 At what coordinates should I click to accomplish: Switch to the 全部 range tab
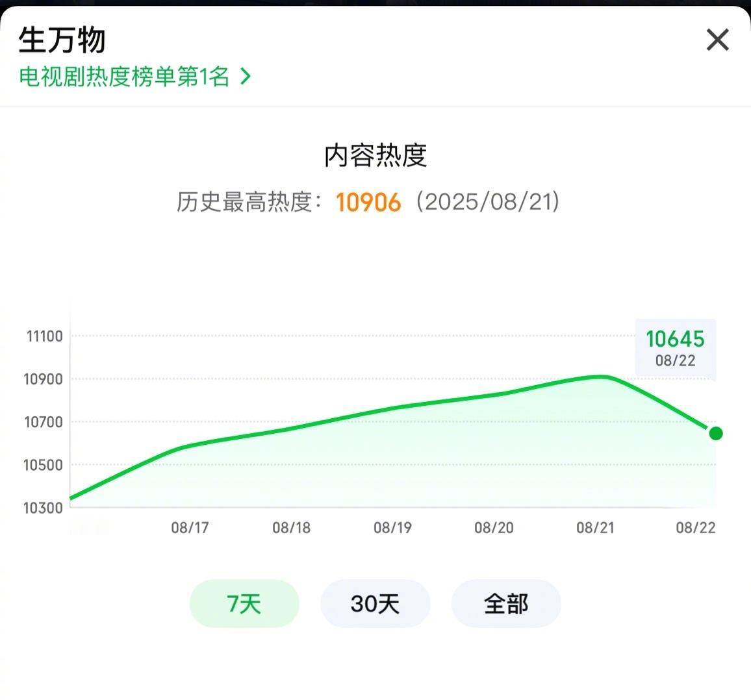pyautogui.click(x=506, y=603)
